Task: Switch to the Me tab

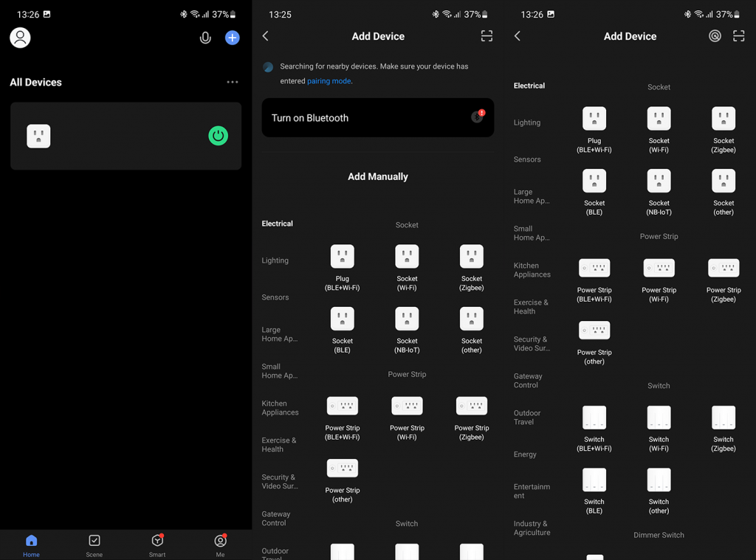Action: (220, 545)
